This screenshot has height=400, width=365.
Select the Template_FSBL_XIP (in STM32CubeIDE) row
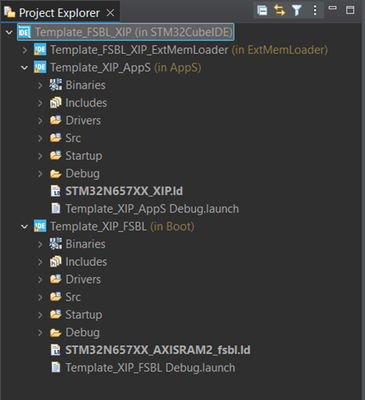point(126,32)
